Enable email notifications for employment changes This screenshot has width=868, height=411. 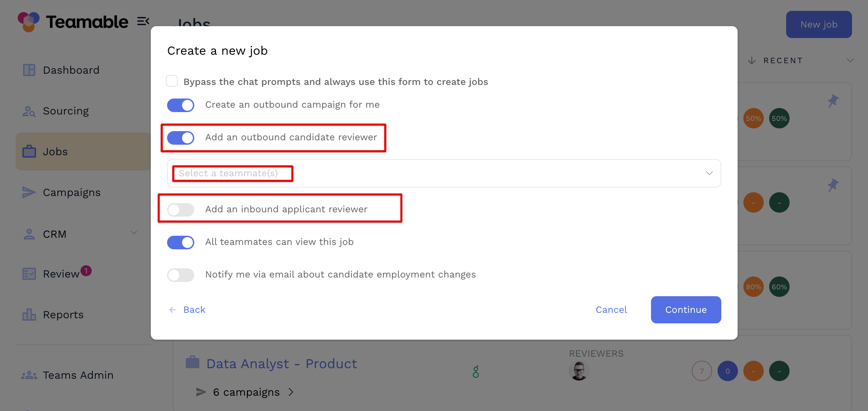point(181,275)
